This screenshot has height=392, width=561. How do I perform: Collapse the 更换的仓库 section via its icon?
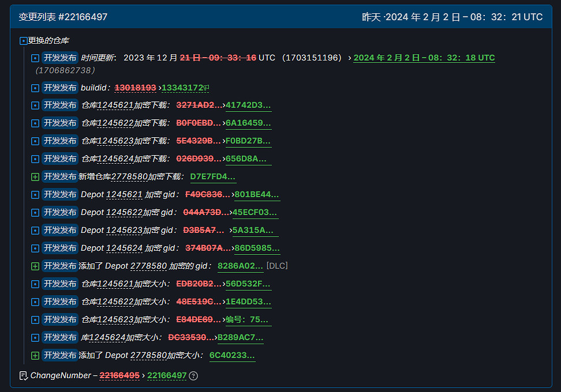23,41
